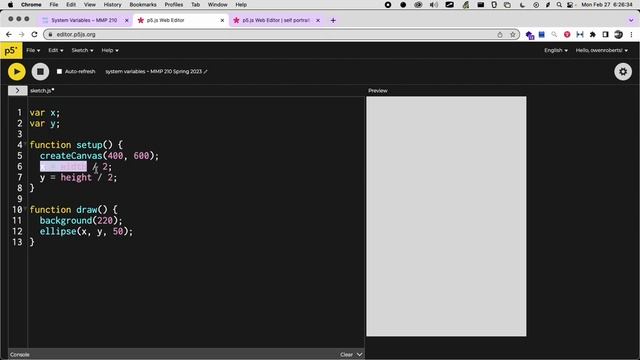Open the Profiles menu in menu bar
The height and width of the screenshot is (360, 640).
[173, 5]
